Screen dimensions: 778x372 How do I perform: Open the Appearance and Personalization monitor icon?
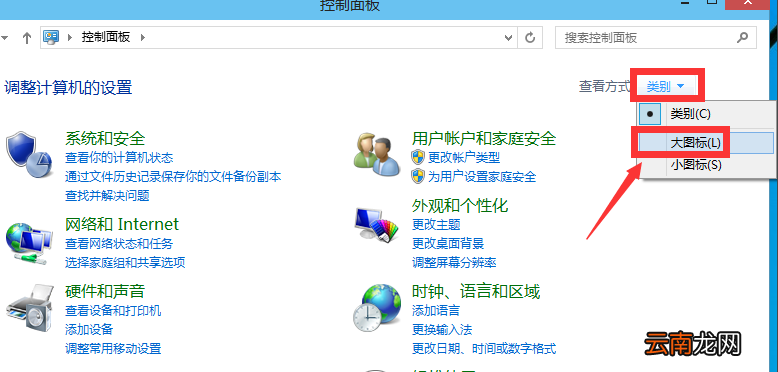click(x=377, y=225)
